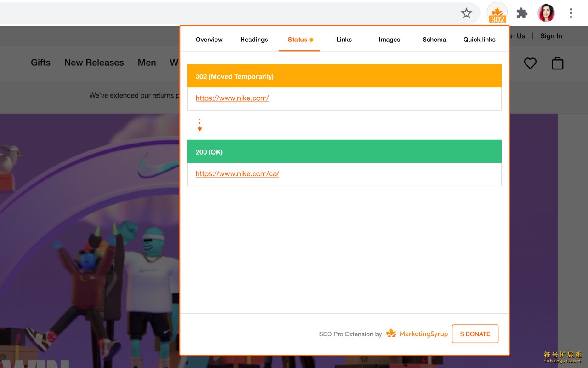Click the 200 (OK) status header
The image size is (588, 368).
pyautogui.click(x=345, y=151)
